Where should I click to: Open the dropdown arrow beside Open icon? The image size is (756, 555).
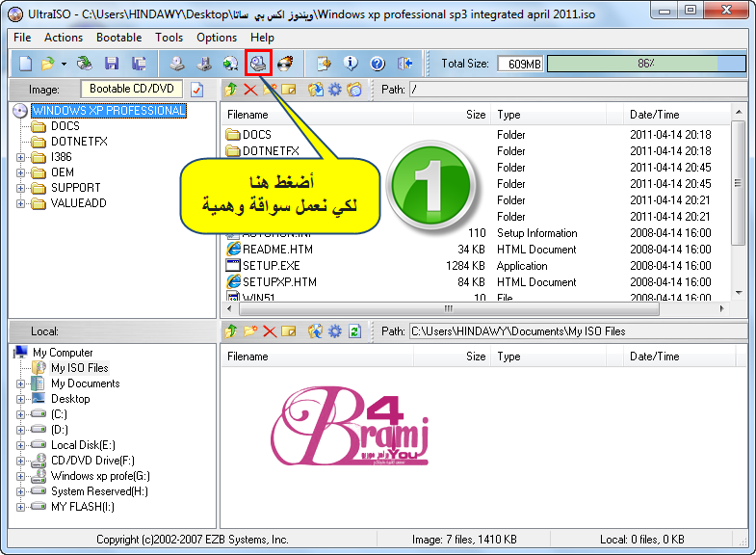(64, 64)
